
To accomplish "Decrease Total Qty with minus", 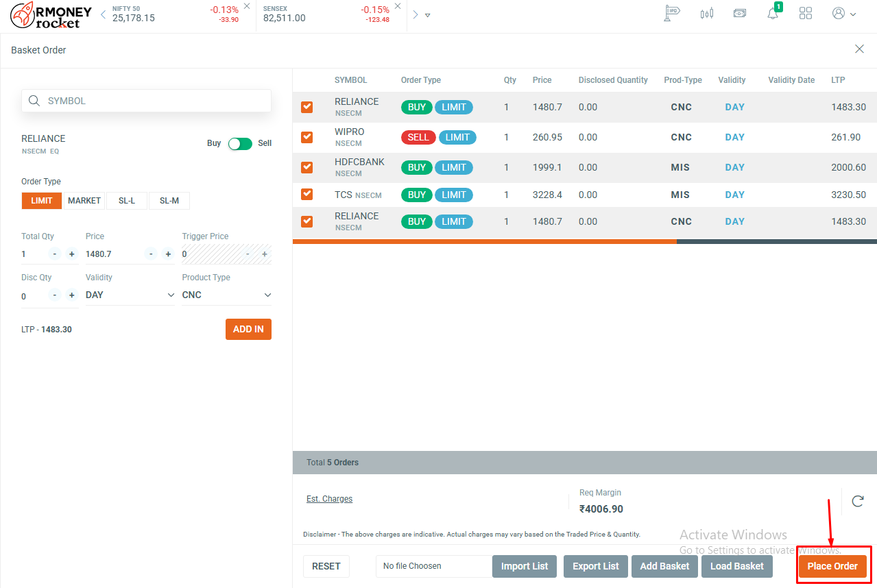I will (x=54, y=254).
